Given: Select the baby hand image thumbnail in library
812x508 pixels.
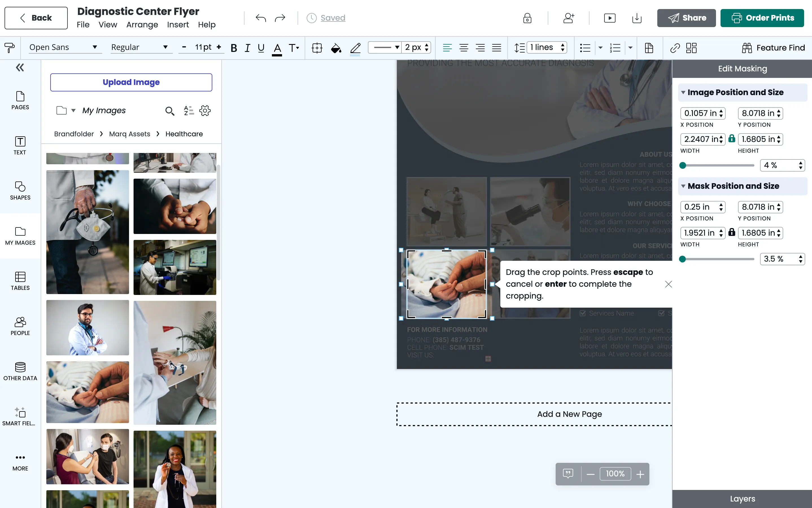Looking at the screenshot, I should tap(88, 392).
